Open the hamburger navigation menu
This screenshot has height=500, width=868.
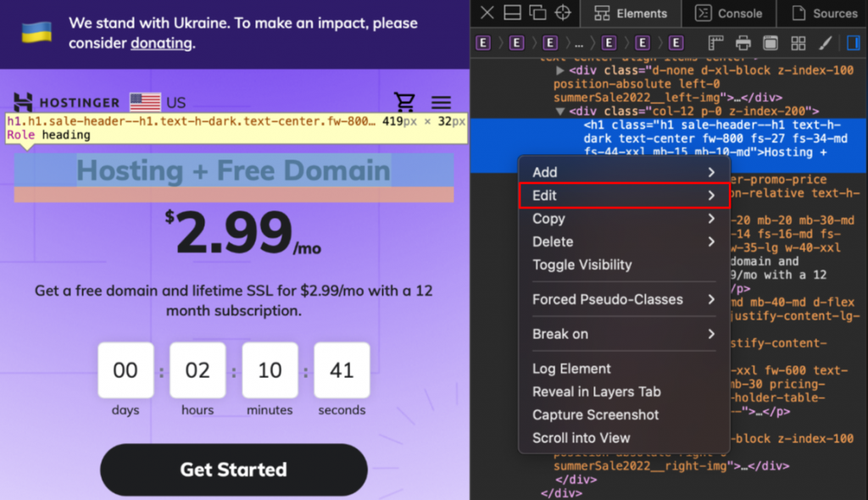click(x=441, y=102)
